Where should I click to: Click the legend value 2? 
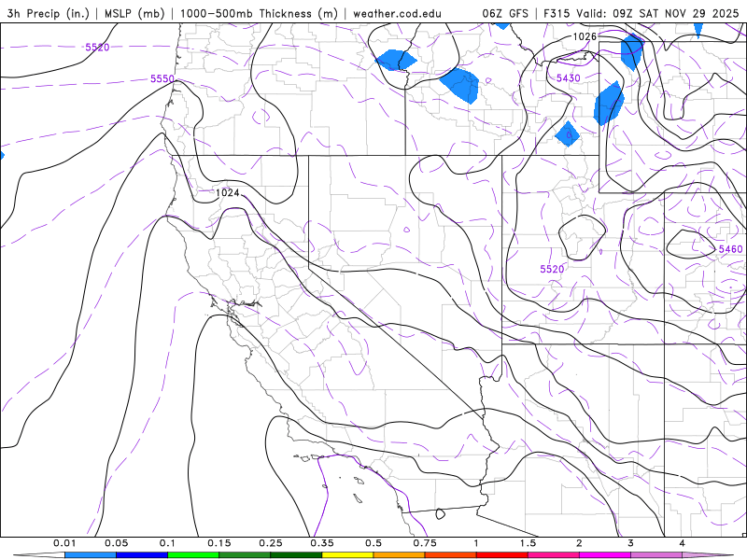579,543
